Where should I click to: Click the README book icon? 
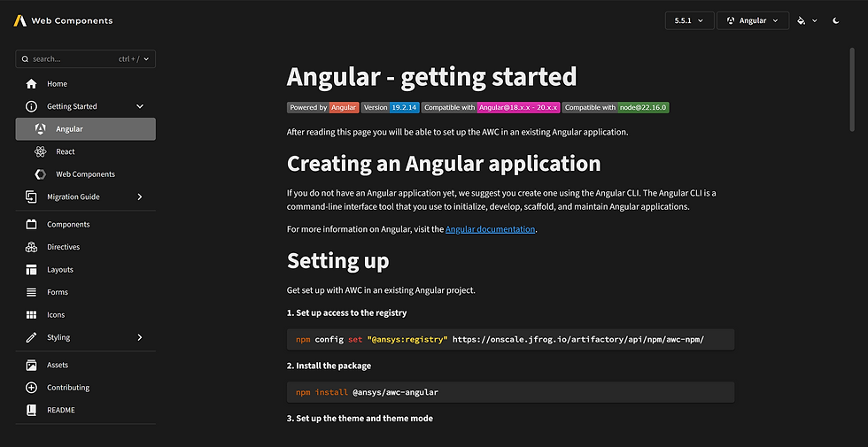tap(32, 411)
